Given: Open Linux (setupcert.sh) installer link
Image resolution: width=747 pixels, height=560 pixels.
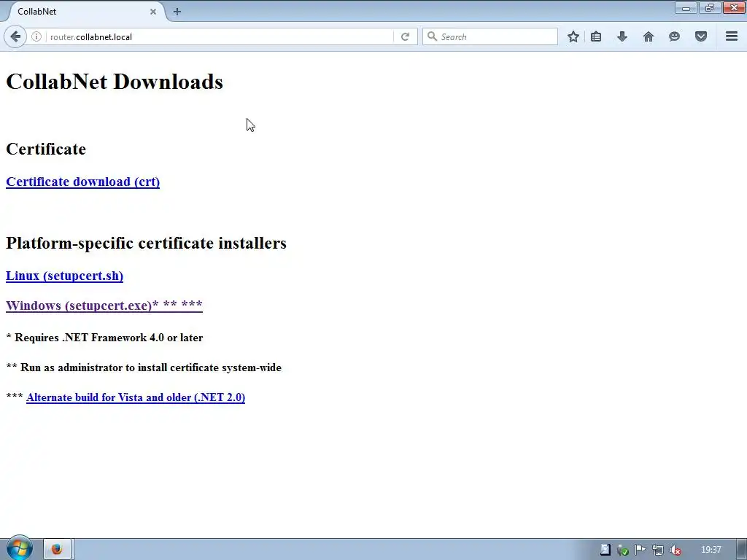Looking at the screenshot, I should click(x=64, y=276).
